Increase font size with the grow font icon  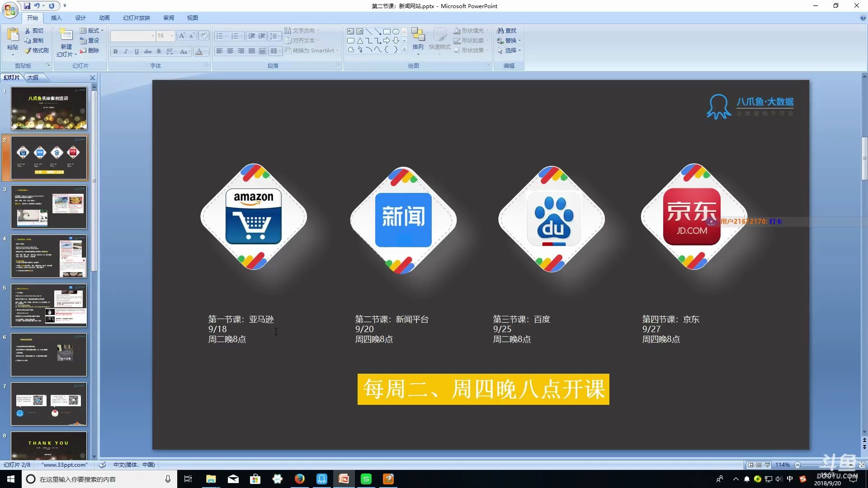coord(181,36)
